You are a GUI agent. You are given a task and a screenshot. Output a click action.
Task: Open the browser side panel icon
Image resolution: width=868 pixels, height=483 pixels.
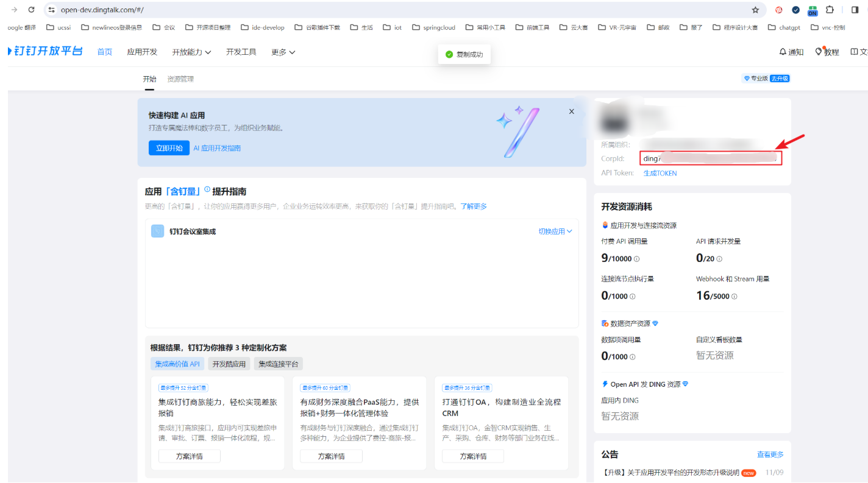click(855, 10)
